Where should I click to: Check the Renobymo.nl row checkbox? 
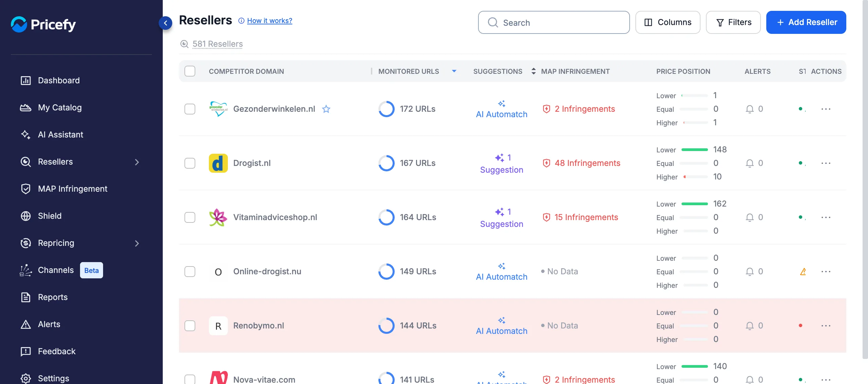(x=190, y=326)
